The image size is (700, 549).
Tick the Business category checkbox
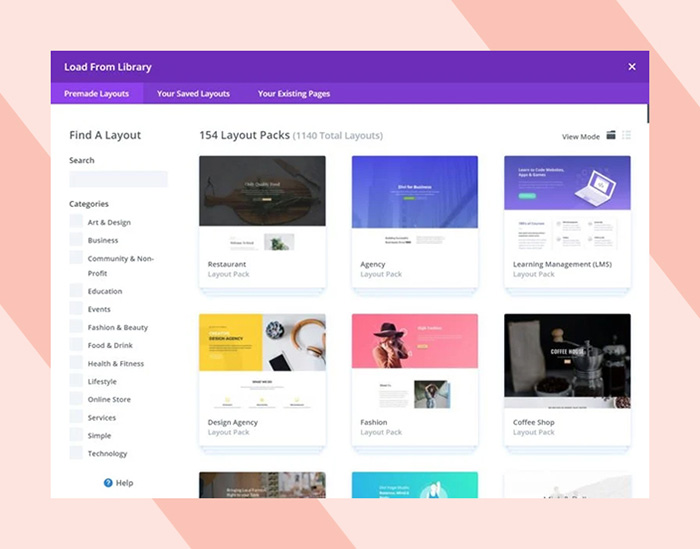[x=76, y=239]
